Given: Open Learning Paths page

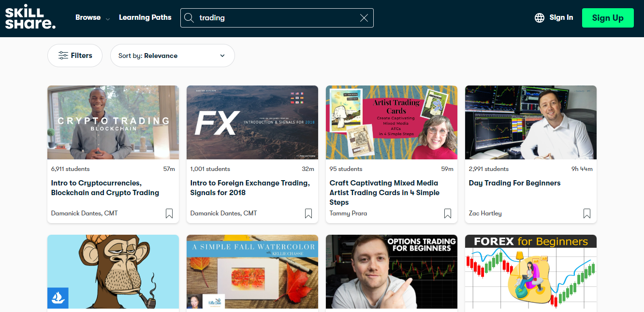Looking at the screenshot, I should (x=145, y=17).
